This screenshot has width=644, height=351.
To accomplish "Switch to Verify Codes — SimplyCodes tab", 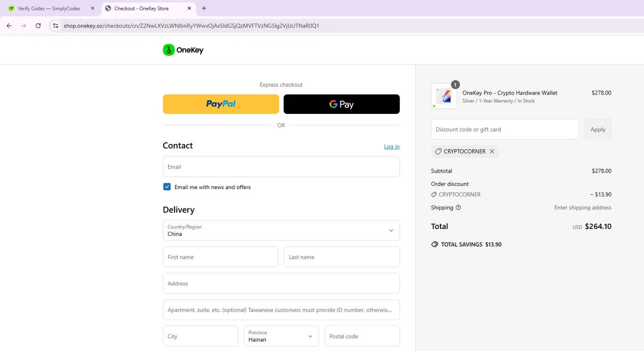I will [49, 8].
